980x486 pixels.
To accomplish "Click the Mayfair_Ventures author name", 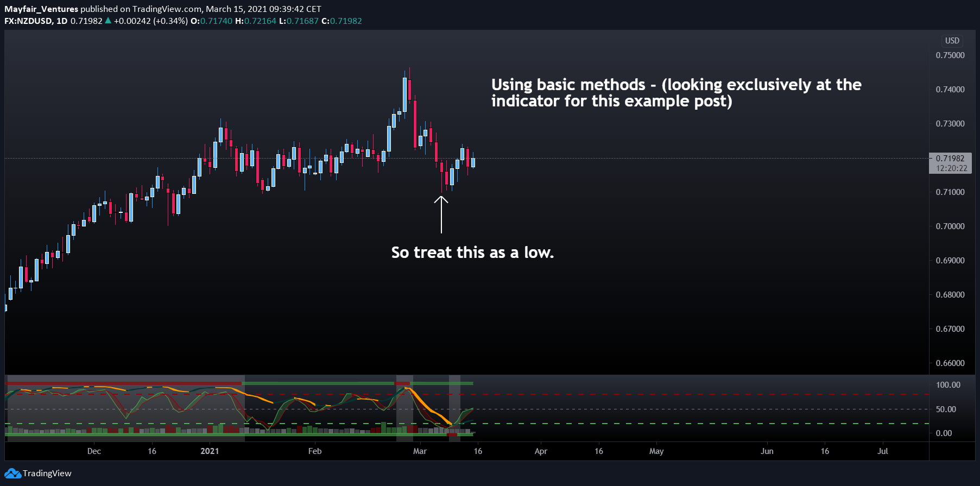I will point(41,9).
